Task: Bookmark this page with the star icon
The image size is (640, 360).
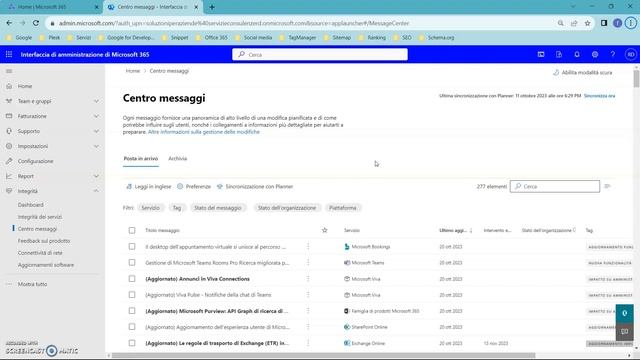Action: click(x=587, y=23)
